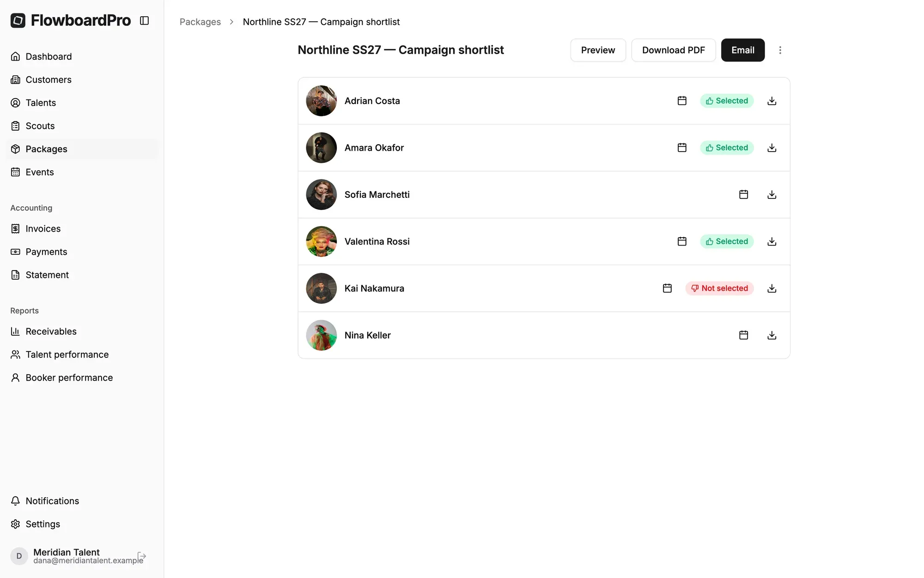Navigate to Scouts
The height and width of the screenshot is (578, 924).
[82, 126]
